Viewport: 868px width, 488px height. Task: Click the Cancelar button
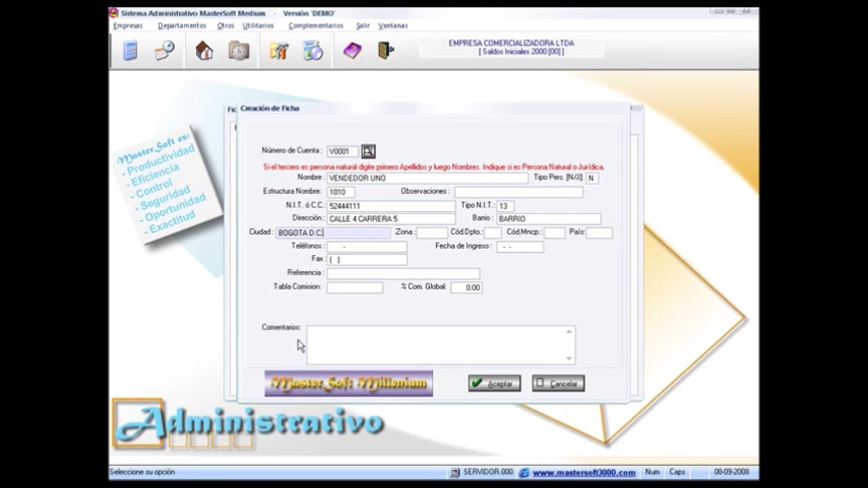coord(558,383)
